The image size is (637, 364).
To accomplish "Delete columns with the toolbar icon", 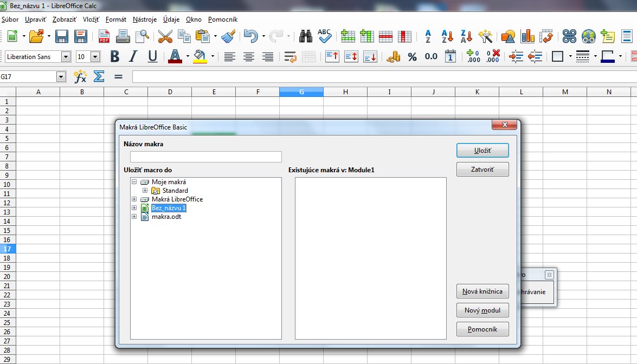I will (404, 36).
